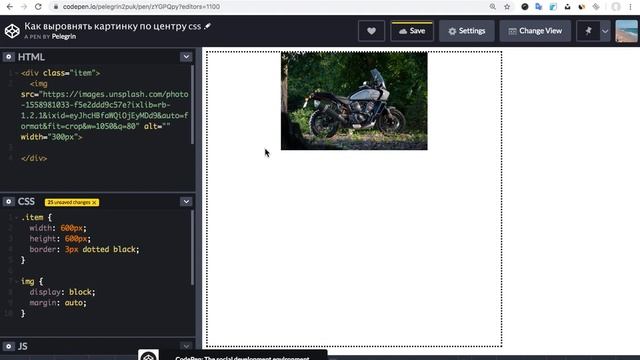Open CSS editor settings gear

(9, 202)
